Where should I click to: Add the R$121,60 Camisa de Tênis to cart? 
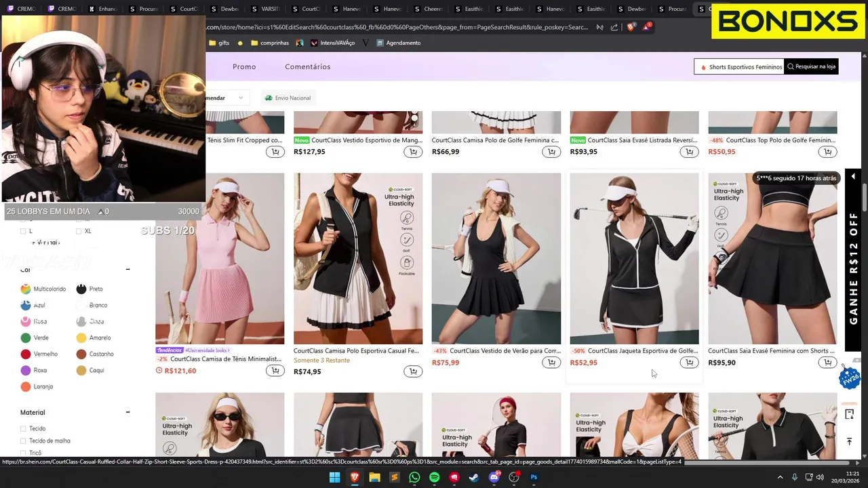click(275, 371)
